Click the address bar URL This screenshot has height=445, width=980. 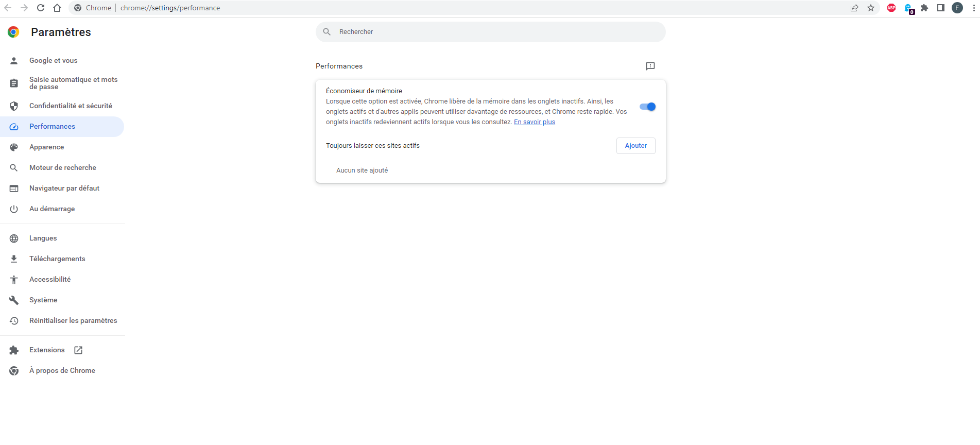click(x=170, y=8)
